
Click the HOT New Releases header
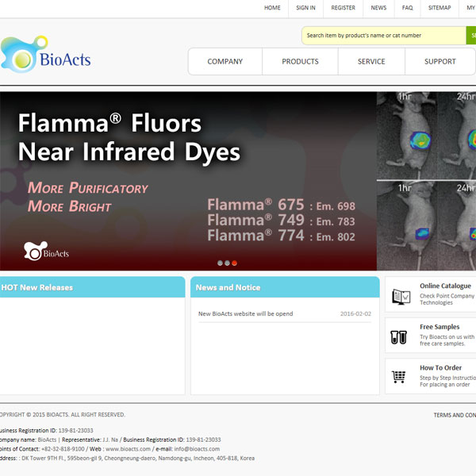pos(92,287)
